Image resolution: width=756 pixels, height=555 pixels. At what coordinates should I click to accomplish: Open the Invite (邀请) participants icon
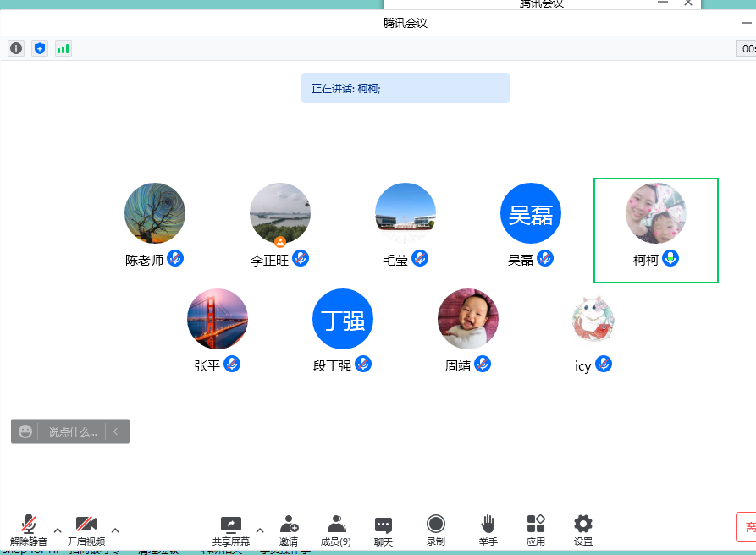[x=289, y=530]
